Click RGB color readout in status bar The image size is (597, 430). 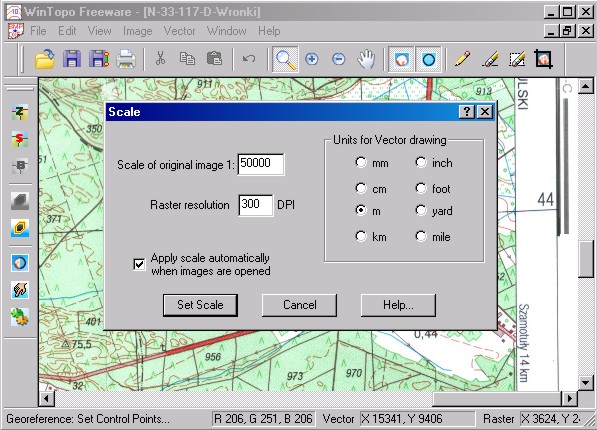(263, 419)
